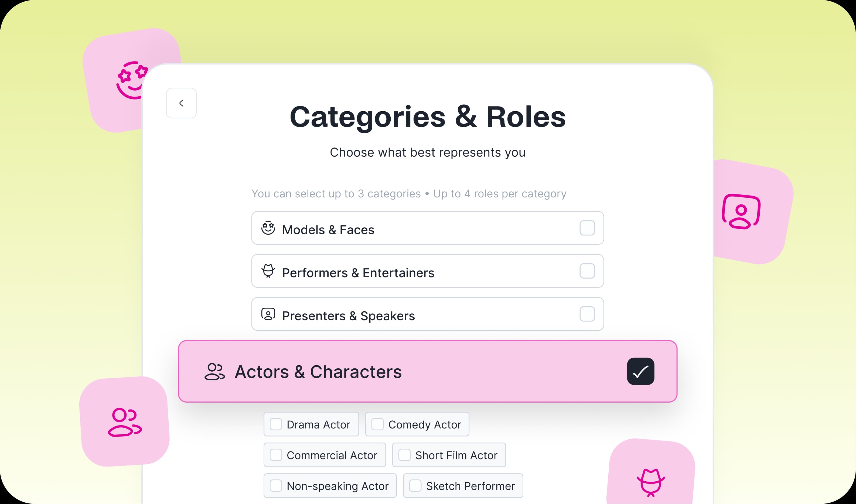Check the Comedy Actor role

377,424
